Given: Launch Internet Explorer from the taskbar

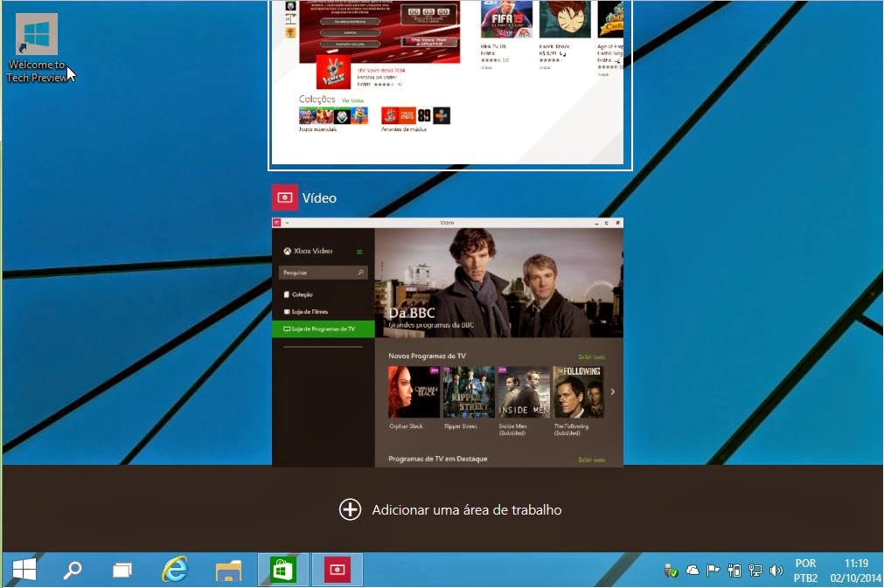Looking at the screenshot, I should (175, 570).
